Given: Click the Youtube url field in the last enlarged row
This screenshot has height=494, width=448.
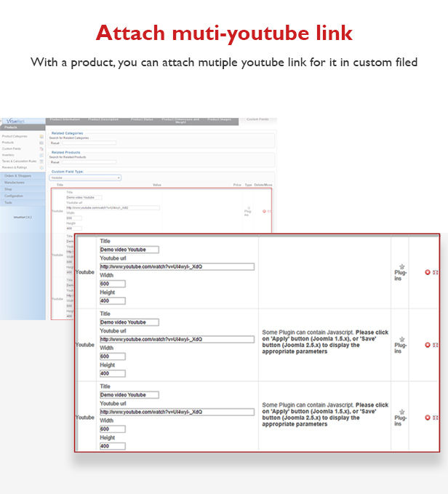Looking at the screenshot, I should 177,412.
